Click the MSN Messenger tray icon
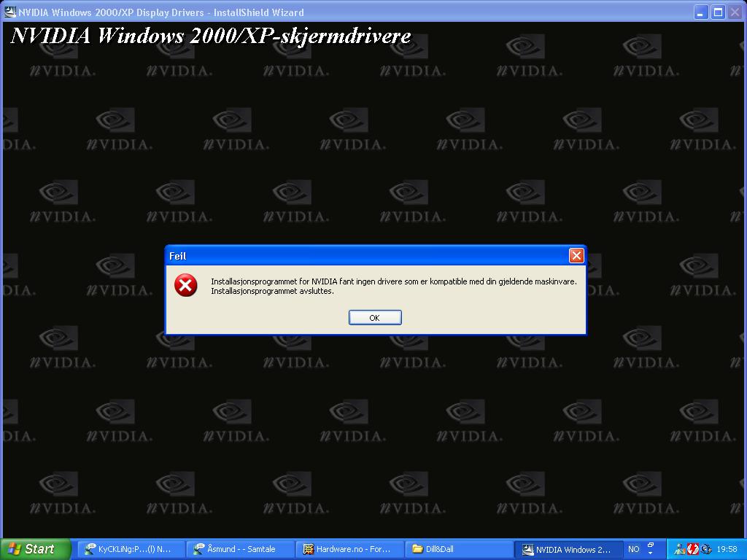This screenshot has height=560, width=747. point(681,550)
